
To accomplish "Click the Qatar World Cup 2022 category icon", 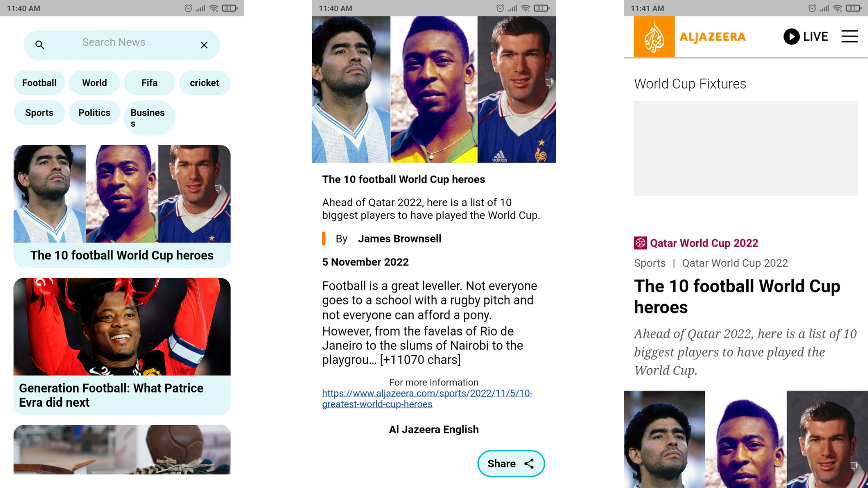I will 640,243.
